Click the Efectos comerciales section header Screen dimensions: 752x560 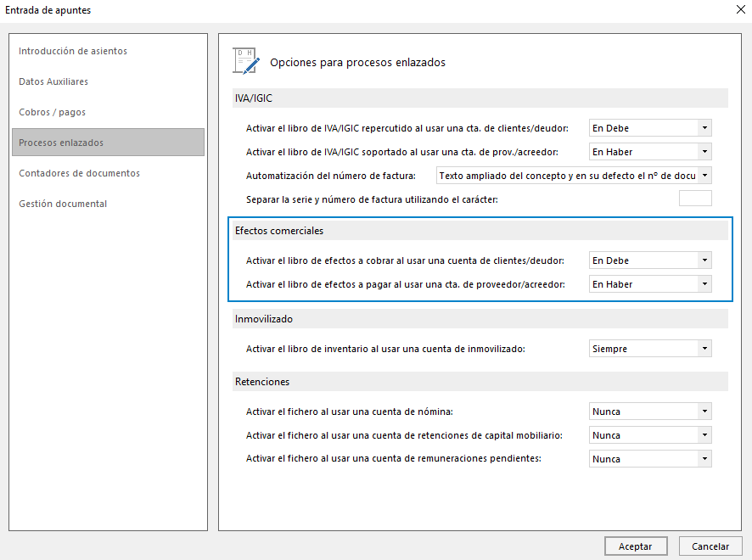tap(480, 231)
